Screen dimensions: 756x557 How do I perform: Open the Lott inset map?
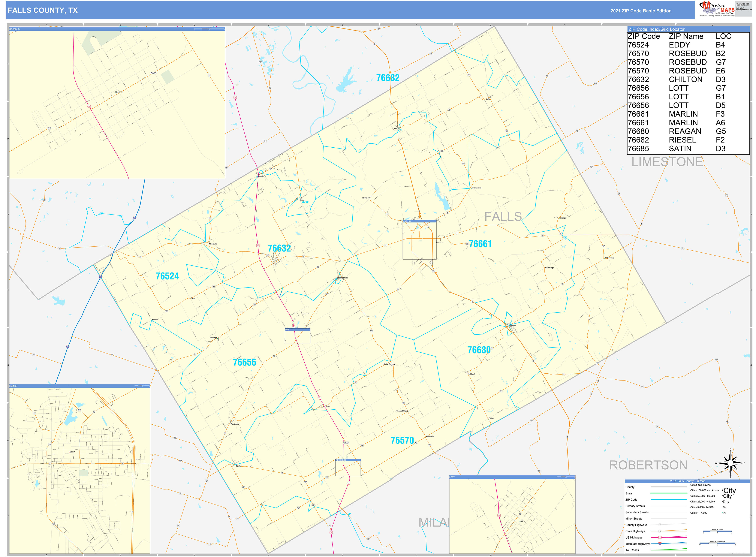[512, 514]
